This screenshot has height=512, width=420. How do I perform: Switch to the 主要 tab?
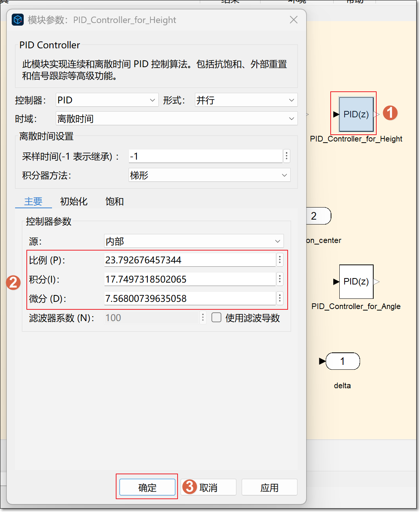tap(33, 201)
